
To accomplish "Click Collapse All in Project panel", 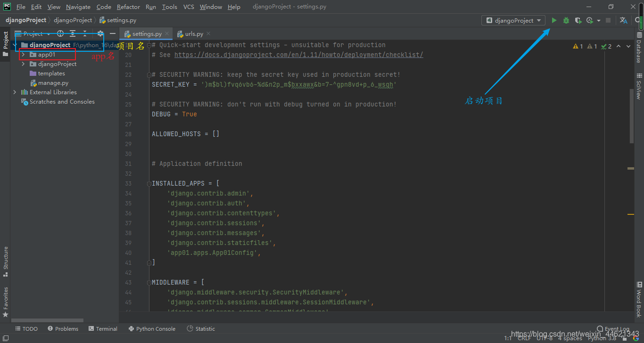I will (x=85, y=33).
